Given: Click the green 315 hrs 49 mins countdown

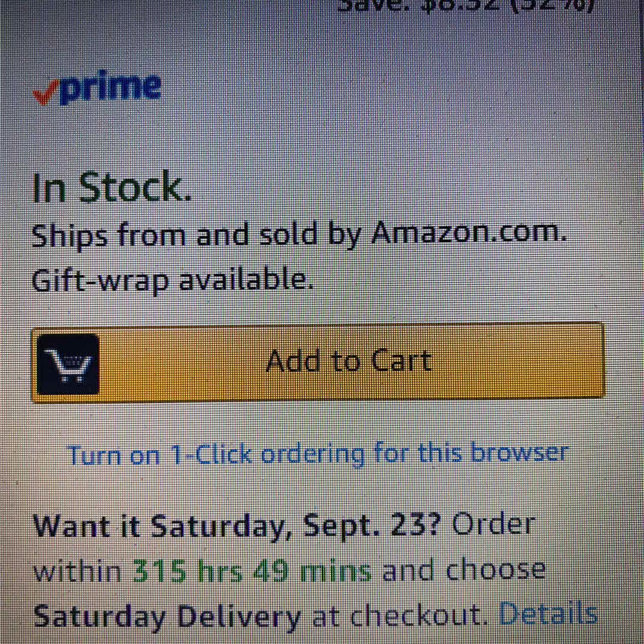Looking at the screenshot, I should click(x=251, y=571).
